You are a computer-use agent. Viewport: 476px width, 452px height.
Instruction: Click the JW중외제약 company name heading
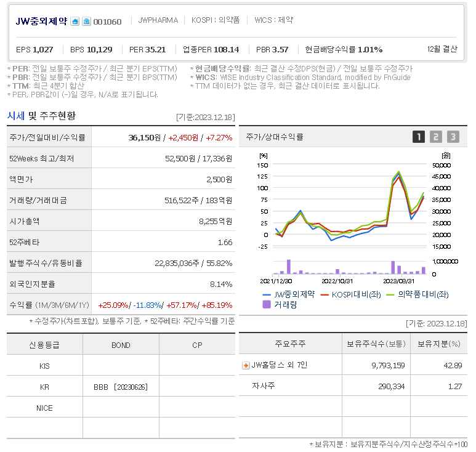pos(41,22)
